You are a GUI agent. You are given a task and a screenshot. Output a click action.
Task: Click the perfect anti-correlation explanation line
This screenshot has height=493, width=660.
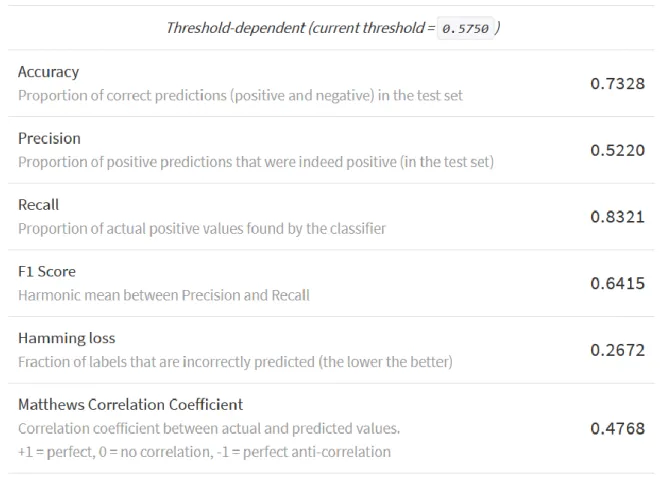coord(204,452)
